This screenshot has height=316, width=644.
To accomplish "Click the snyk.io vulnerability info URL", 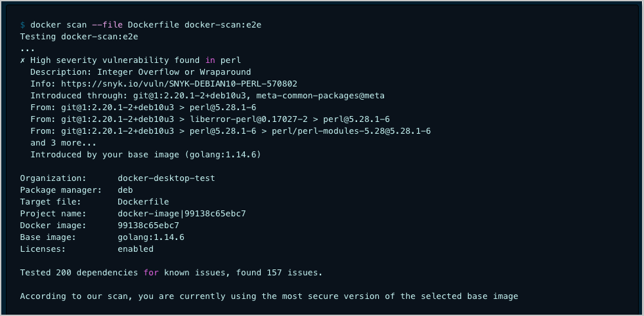I will (x=179, y=84).
